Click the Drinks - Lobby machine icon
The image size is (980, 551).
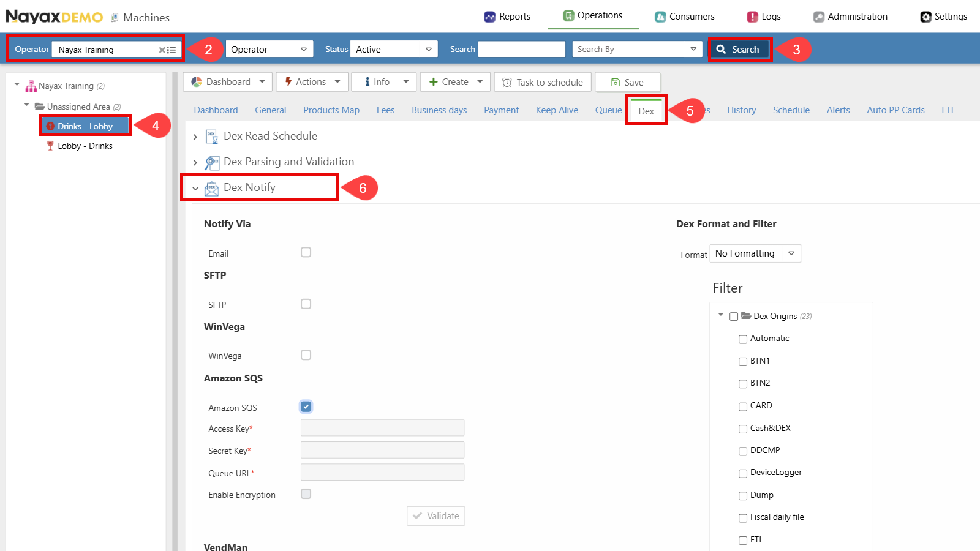[x=51, y=126]
